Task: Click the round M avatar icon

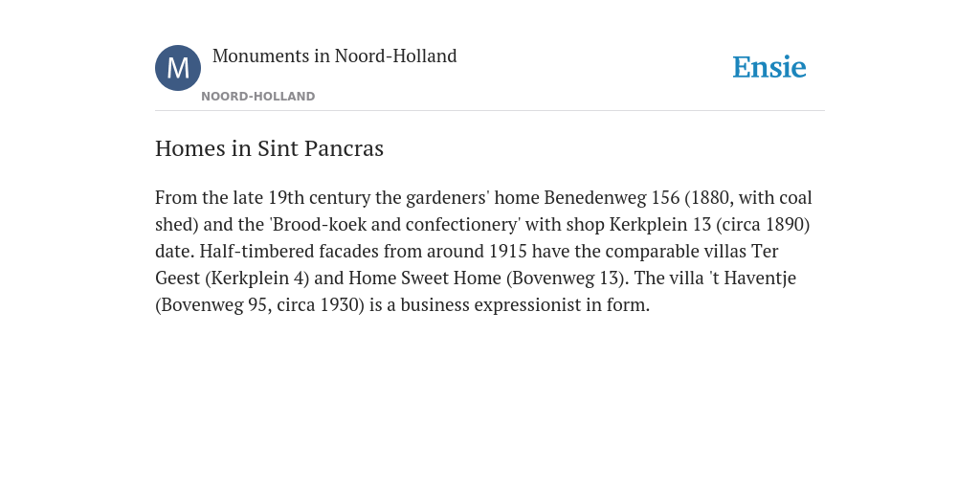Action: 178,68
